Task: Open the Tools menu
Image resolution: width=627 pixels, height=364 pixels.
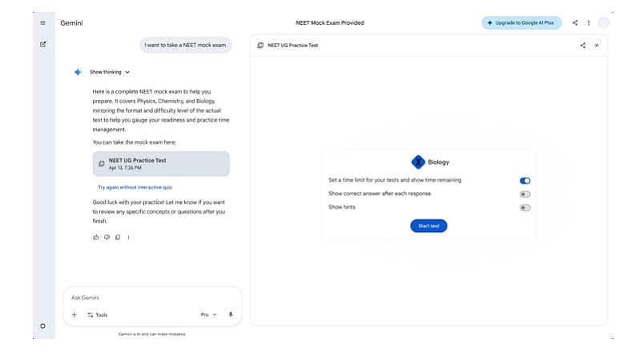Action: pos(97,314)
